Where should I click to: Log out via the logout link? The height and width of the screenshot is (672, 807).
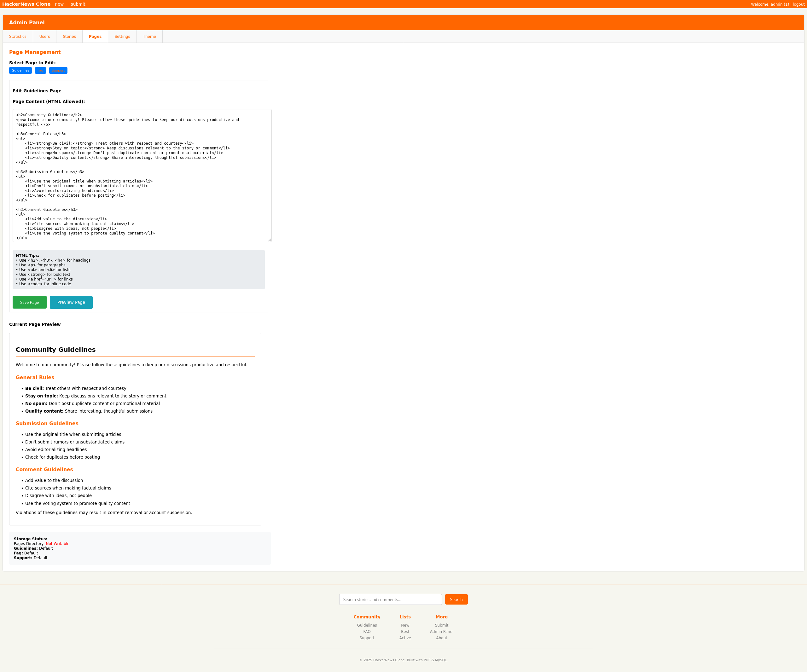pos(798,4)
